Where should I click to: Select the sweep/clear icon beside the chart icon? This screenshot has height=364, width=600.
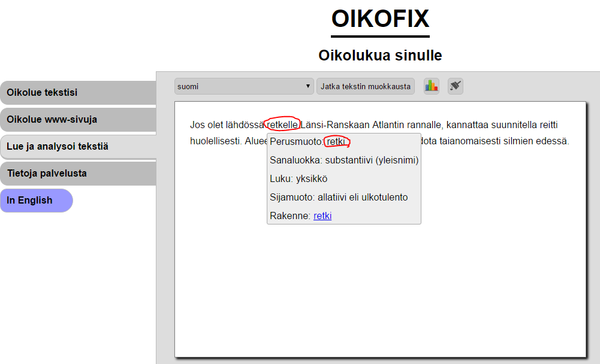[x=454, y=86]
